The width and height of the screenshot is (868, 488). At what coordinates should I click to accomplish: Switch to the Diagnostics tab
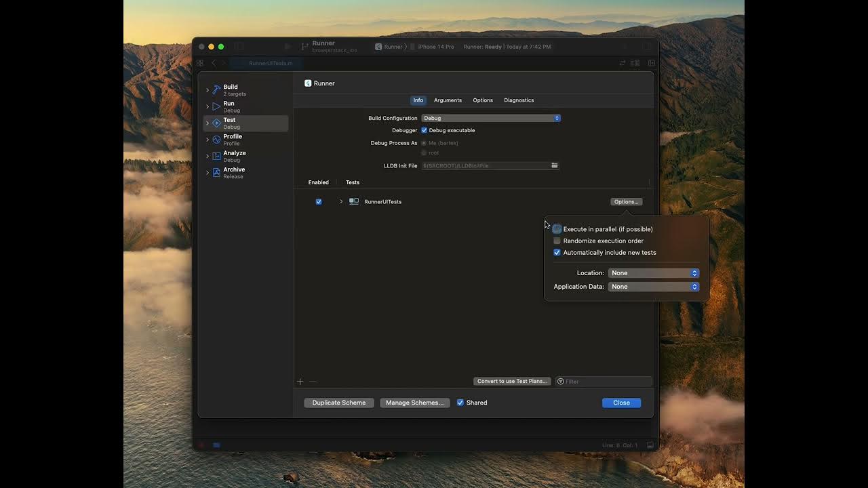pyautogui.click(x=519, y=100)
